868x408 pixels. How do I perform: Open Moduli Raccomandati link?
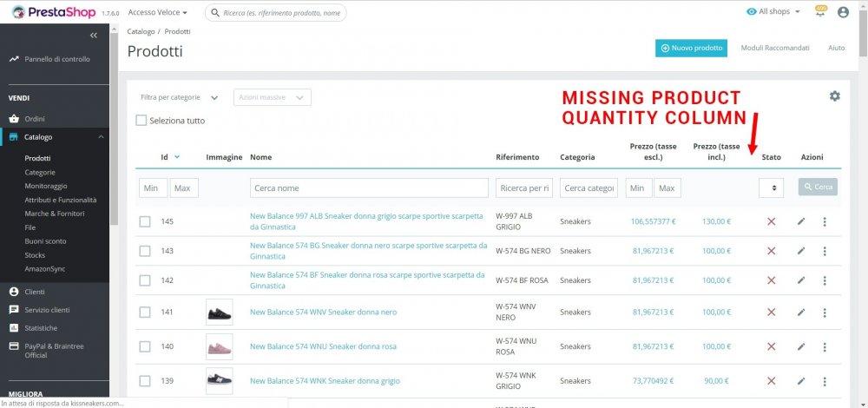(x=775, y=48)
